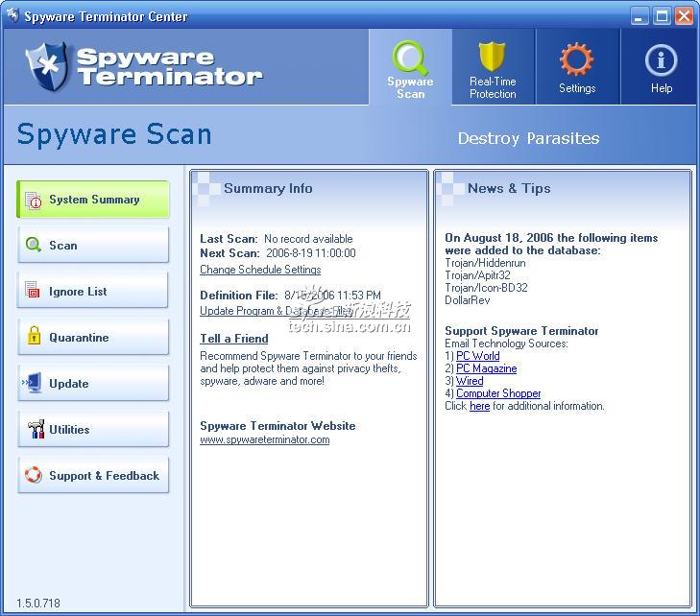Click the Utilities tools icon
The height and width of the screenshot is (616, 700).
36,429
